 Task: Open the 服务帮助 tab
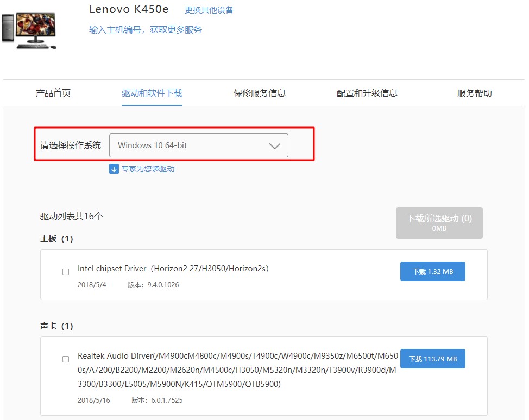click(474, 93)
